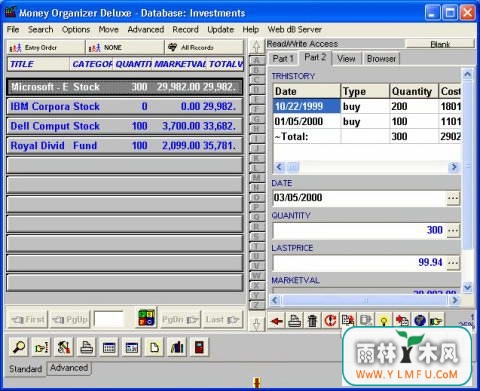
Task: Open the Help menu
Action: tap(251, 29)
